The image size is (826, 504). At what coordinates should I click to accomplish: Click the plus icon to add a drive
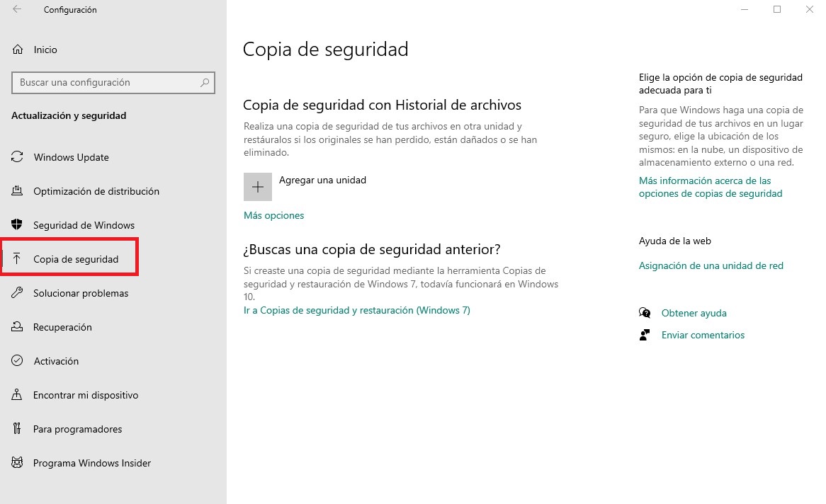coord(258,187)
